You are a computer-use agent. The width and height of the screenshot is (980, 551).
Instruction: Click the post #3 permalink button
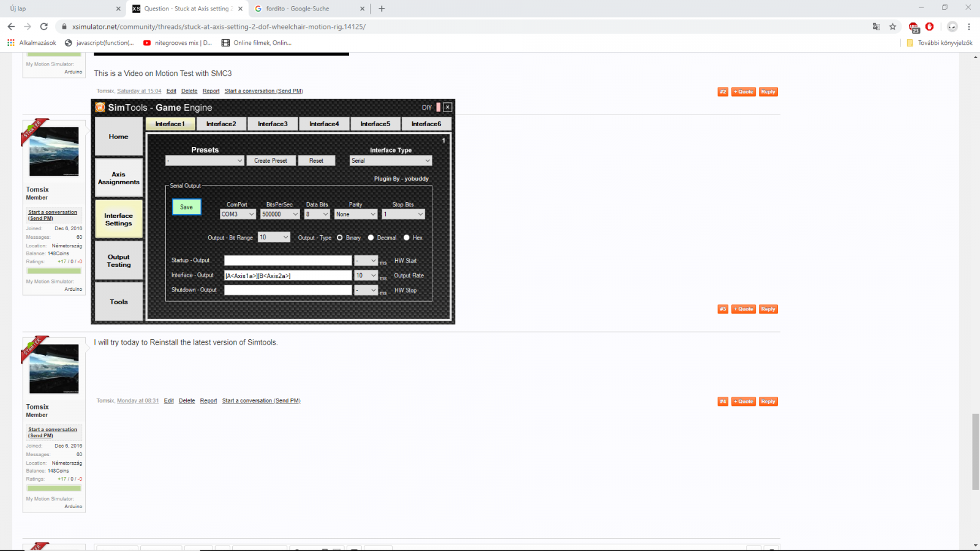[x=723, y=309]
